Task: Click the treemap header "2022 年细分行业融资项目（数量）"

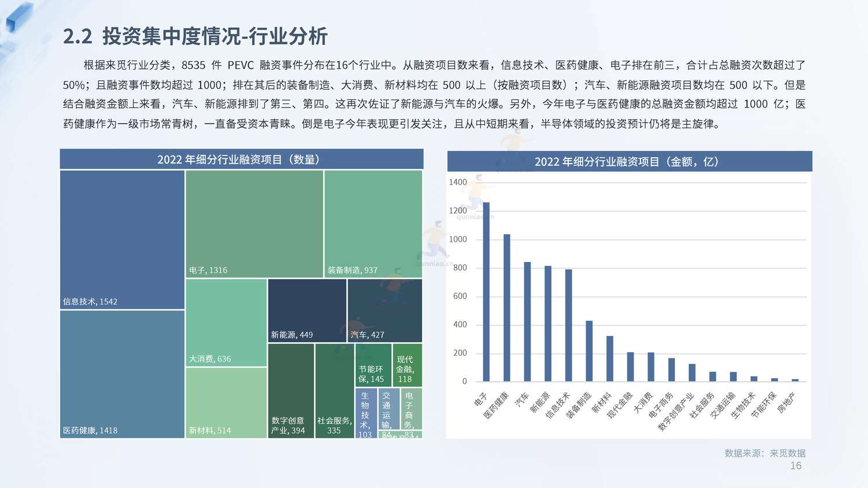Action: 241,159
